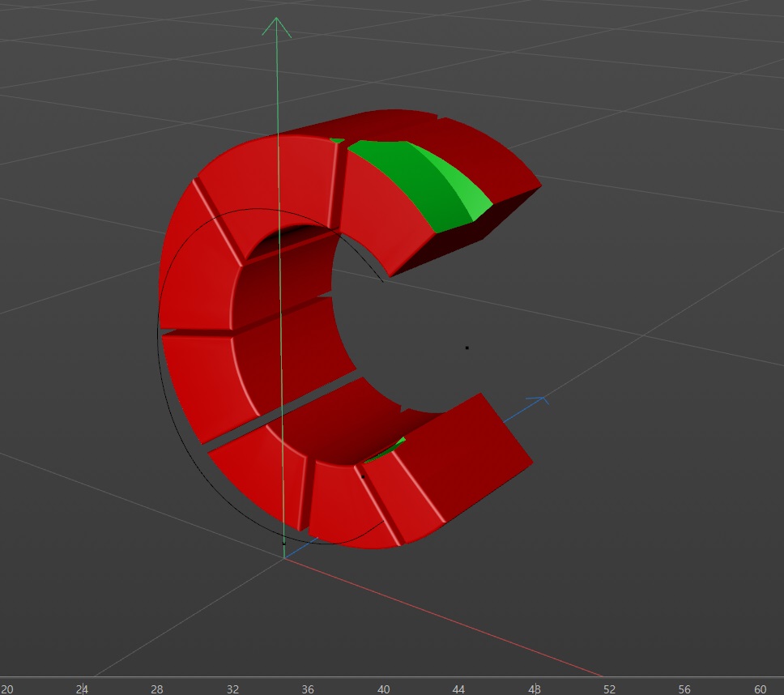
Task: Set the current frame to 52
Action: click(609, 689)
